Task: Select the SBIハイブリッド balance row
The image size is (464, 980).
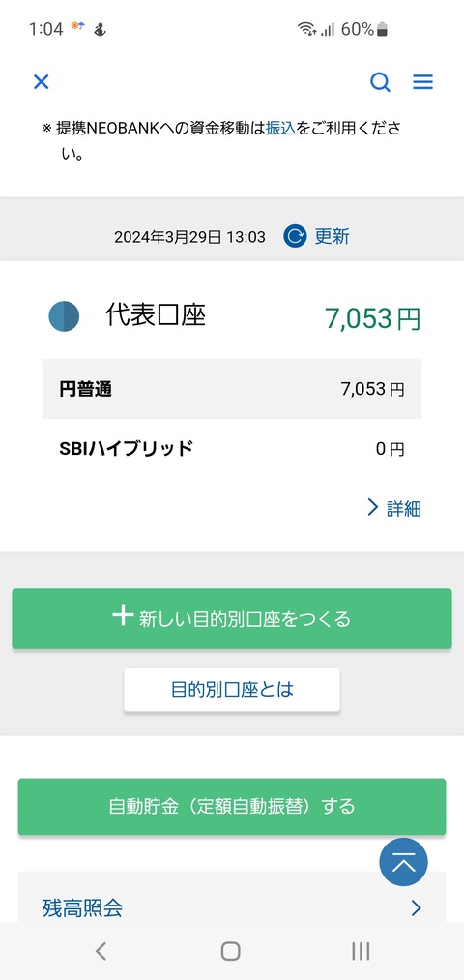Action: click(232, 448)
